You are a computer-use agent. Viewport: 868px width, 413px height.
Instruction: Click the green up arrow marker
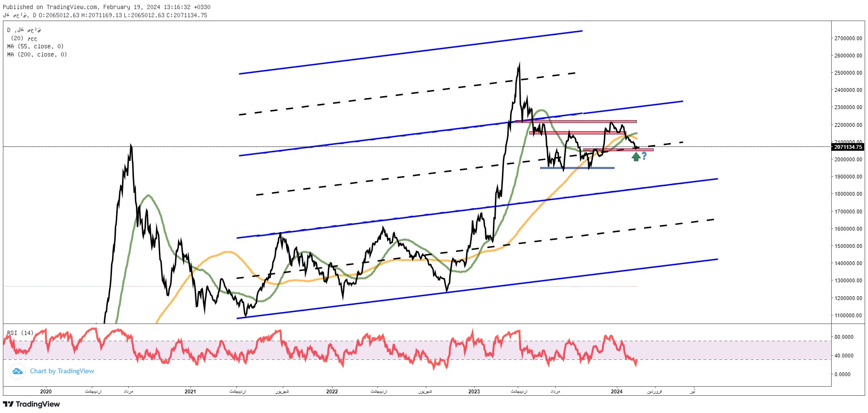[x=636, y=156]
